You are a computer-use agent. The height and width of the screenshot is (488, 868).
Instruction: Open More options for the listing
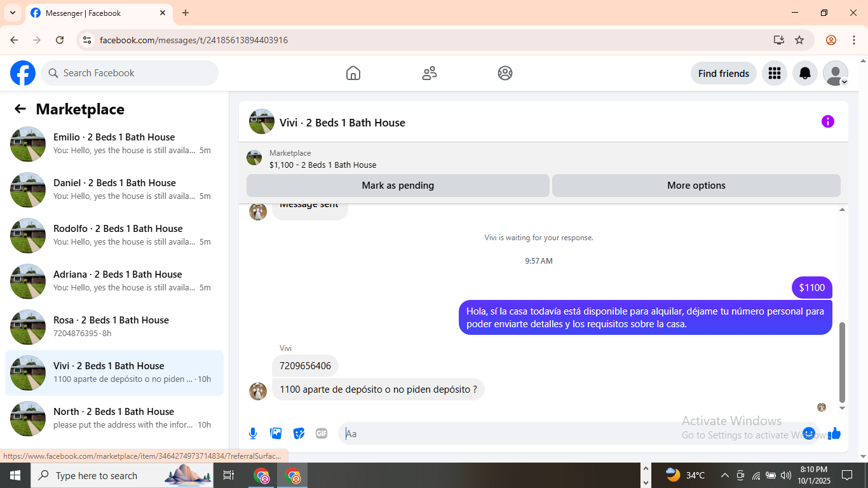pos(696,186)
